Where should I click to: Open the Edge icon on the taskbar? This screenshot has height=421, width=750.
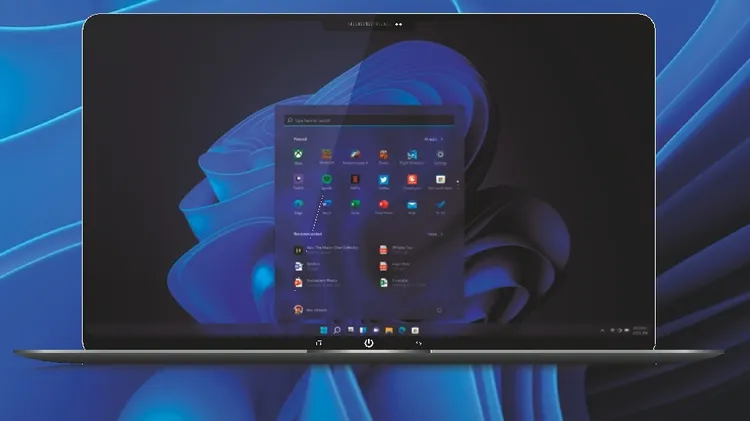402,330
